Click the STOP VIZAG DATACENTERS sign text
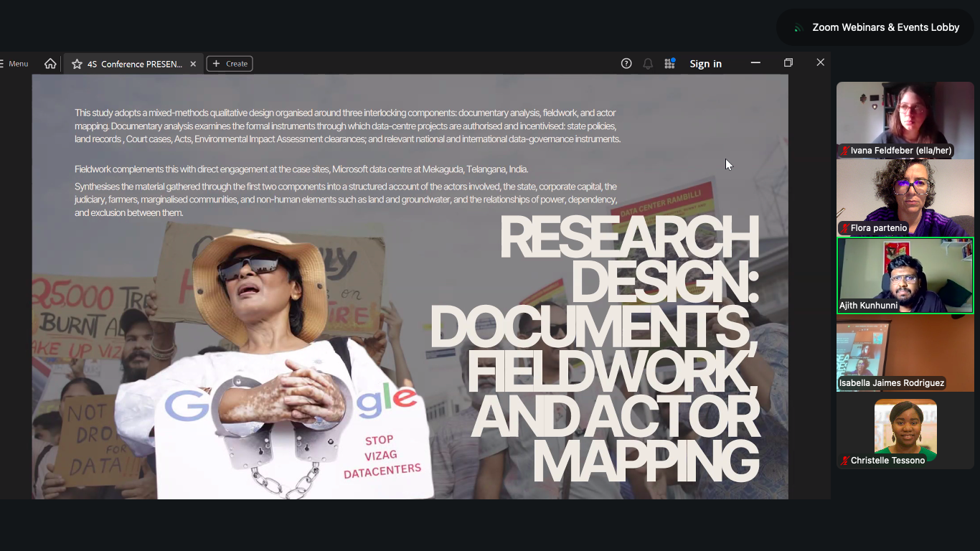 381,456
